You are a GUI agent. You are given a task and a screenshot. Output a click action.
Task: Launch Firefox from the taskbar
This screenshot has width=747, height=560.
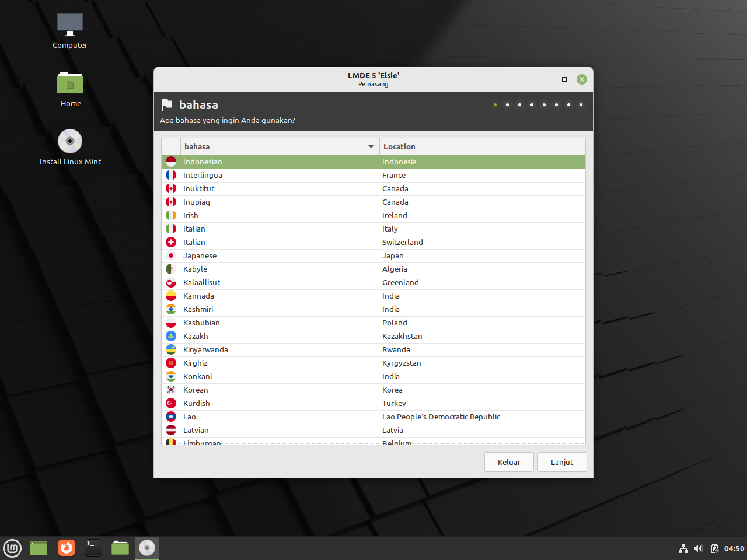(x=67, y=548)
